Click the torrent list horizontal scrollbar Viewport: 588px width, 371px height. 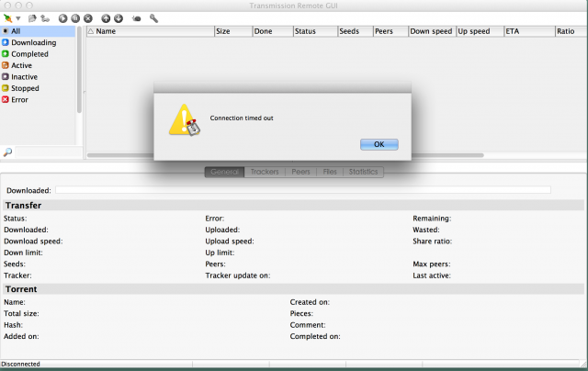285,155
